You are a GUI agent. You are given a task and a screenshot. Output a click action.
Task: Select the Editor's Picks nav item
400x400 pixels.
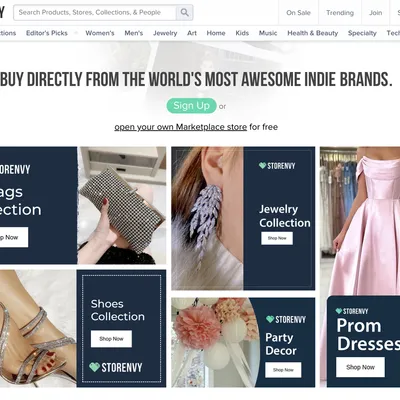click(x=47, y=33)
